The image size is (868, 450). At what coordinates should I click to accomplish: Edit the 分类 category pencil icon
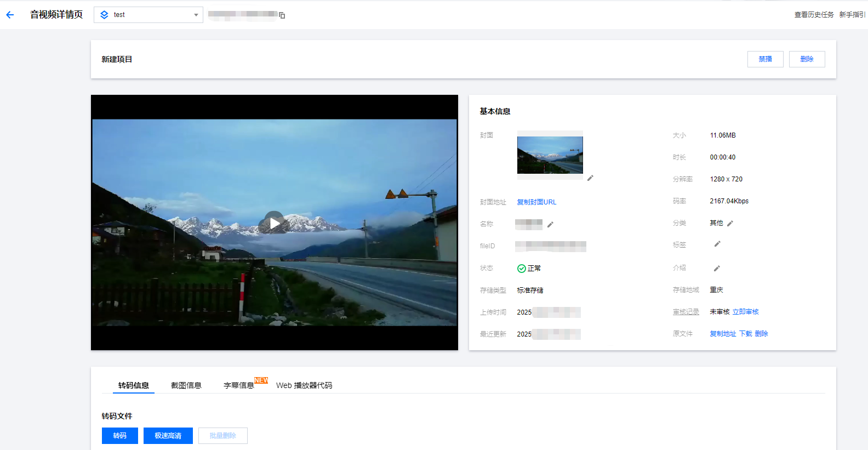[730, 223]
